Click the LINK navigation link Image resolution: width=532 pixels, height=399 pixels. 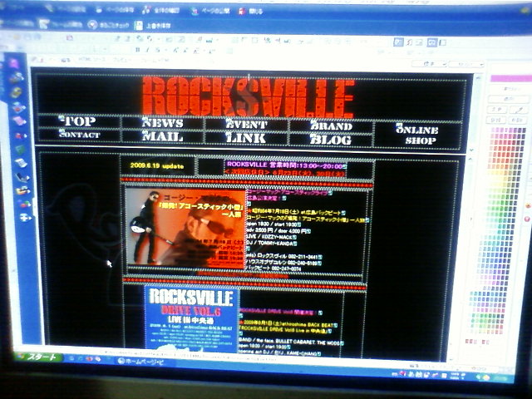246,138
